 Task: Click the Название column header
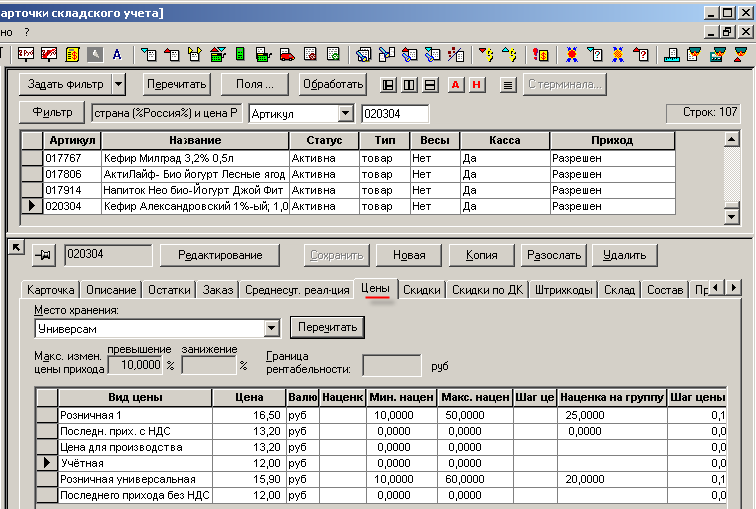(195, 140)
